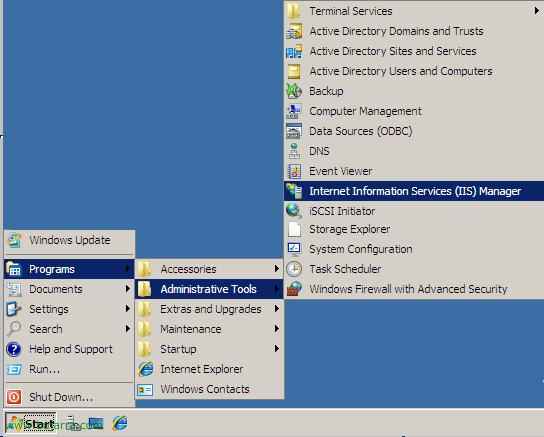Expand the Documents submenu arrow

(128, 289)
